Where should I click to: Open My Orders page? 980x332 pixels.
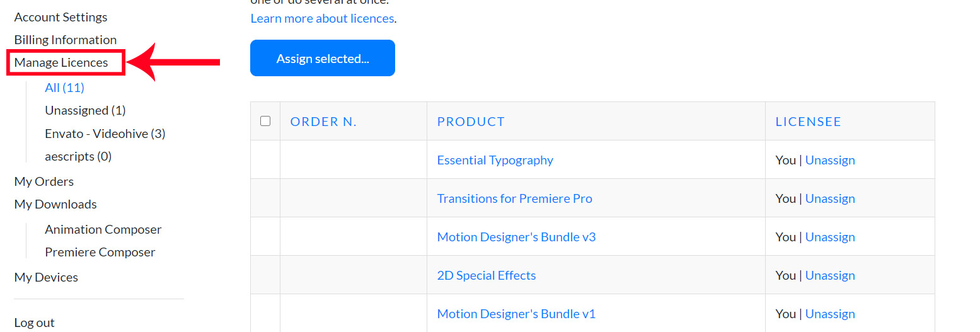tap(44, 181)
